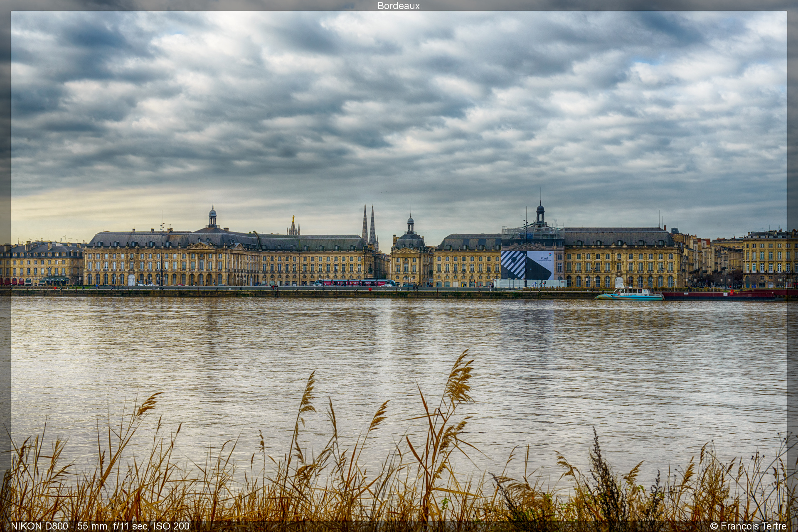Screen dimensions: 798x532
Task: Click the "© François Tertre" copyright text
Action: pos(748,526)
